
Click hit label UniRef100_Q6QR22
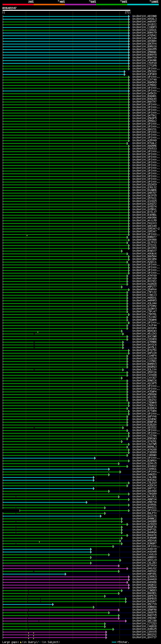pyautogui.click(x=144, y=585)
